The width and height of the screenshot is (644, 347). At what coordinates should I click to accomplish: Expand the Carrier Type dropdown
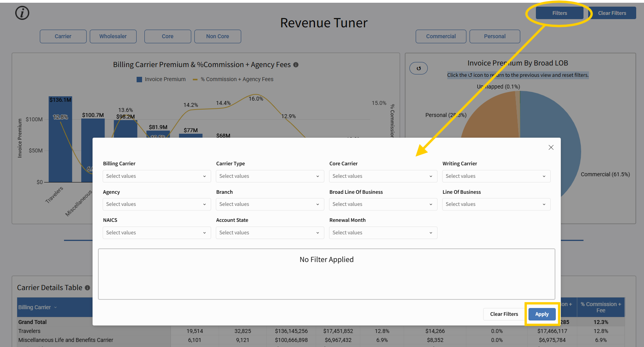click(270, 176)
